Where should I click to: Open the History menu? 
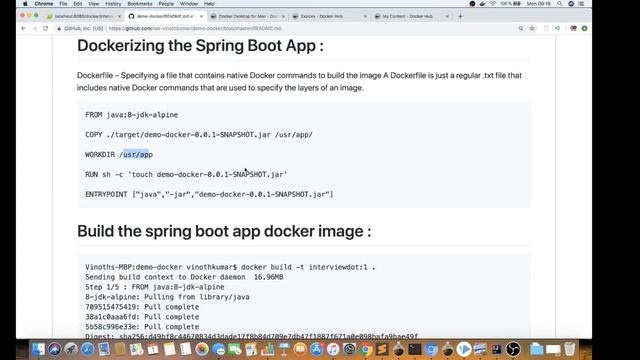click(113, 4)
